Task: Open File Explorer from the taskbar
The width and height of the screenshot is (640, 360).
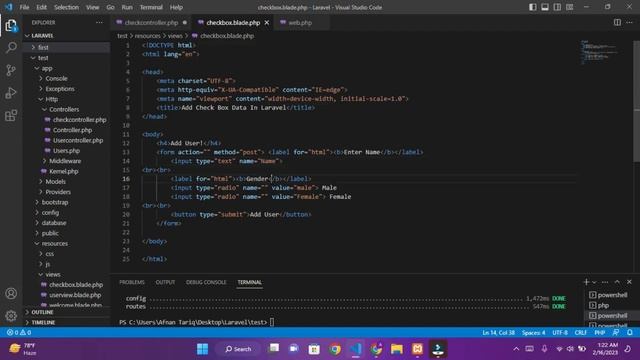Action: coord(396,349)
